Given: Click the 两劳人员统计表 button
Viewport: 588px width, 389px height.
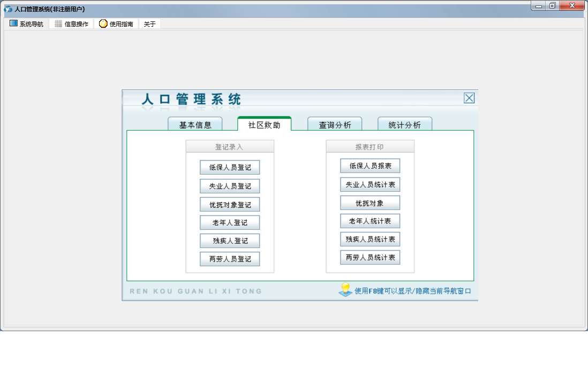Looking at the screenshot, I should 370,257.
